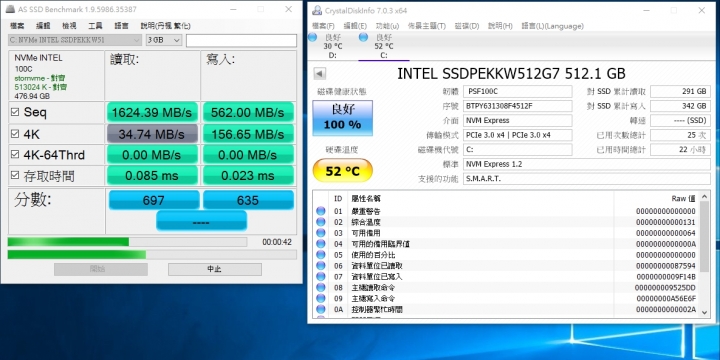Click the previous disk arrow in CrystalDiskInfo
Viewport: 720px width, 360px height.
[x=320, y=73]
